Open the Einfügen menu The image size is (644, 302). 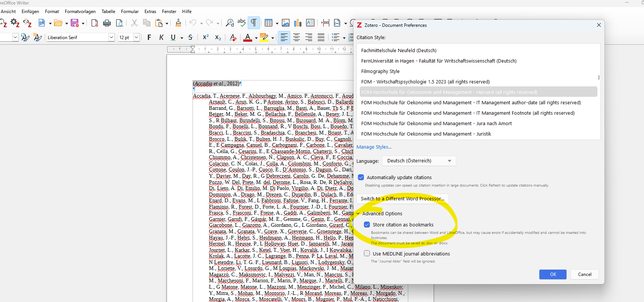click(30, 12)
